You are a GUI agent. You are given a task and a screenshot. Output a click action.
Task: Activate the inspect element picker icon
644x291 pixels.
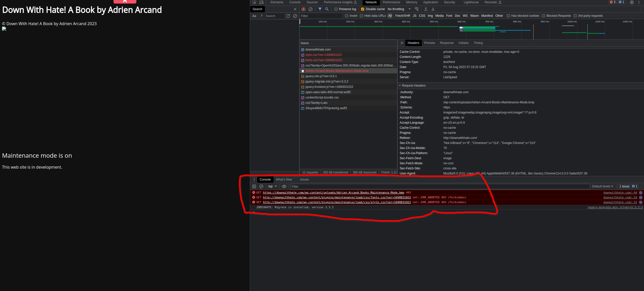254,2
